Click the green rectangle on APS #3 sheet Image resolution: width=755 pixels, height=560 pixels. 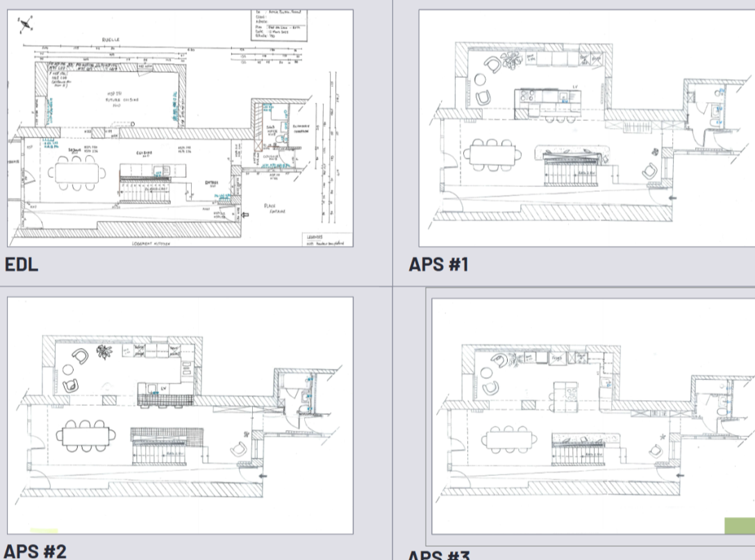click(x=740, y=525)
